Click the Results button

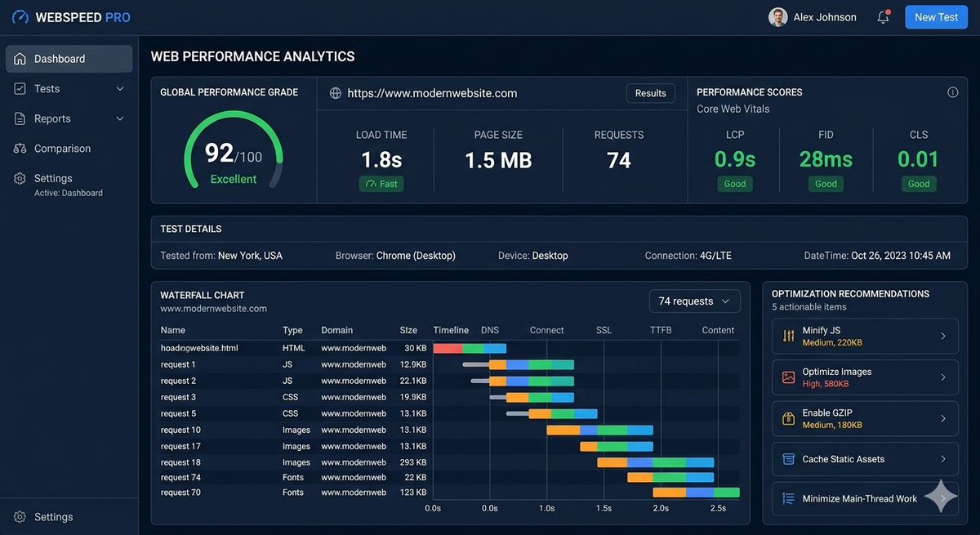pos(651,93)
